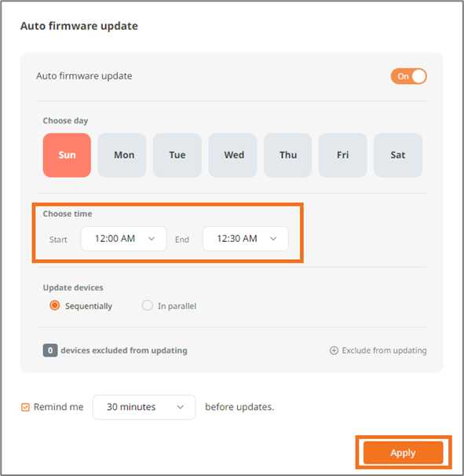
Task: Select Fri for the update day
Action: 342,155
